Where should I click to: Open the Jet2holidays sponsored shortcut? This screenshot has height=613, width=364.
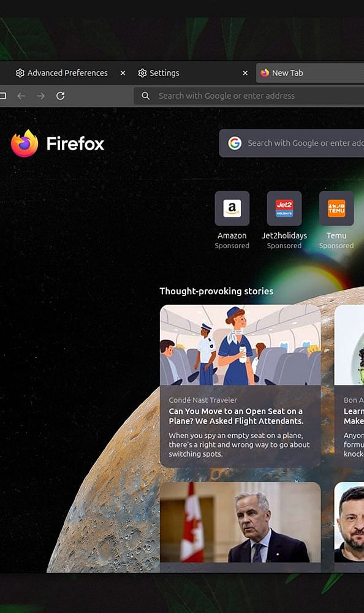point(284,208)
